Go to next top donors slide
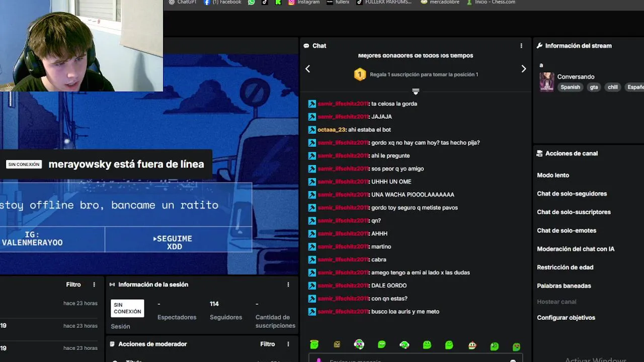Image resolution: width=644 pixels, height=362 pixels. 523,69
